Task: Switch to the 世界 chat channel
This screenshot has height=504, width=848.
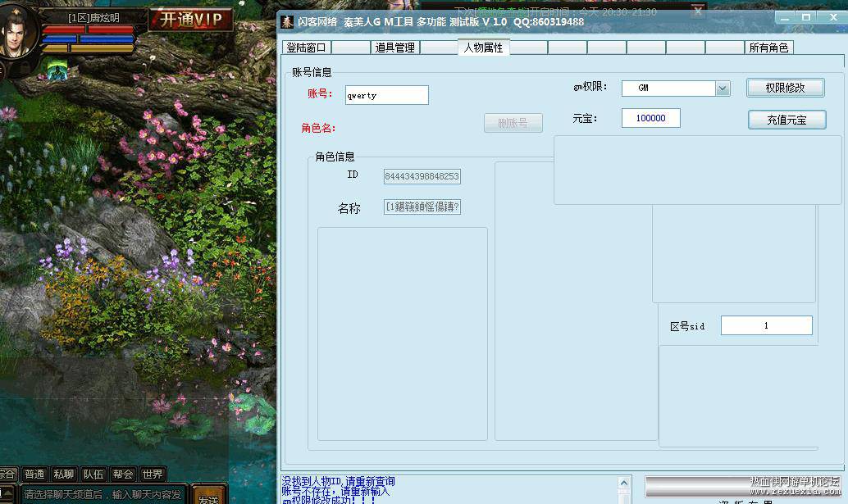Action: 152,474
